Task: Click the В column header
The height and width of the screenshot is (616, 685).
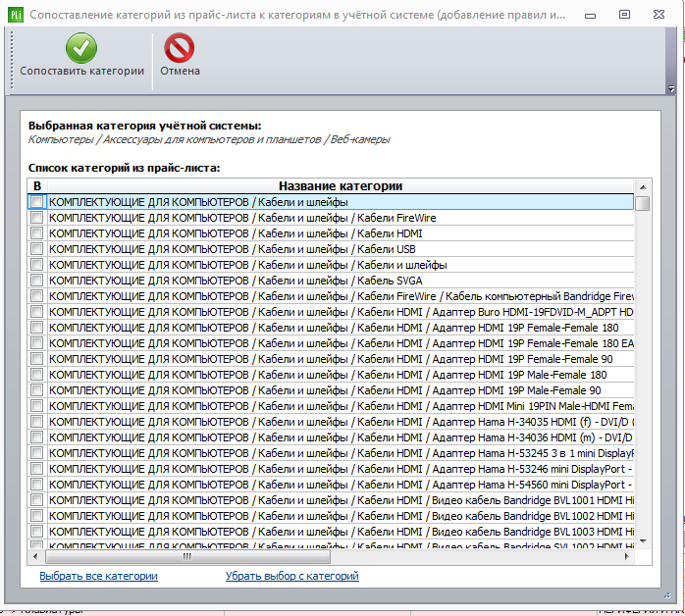Action: point(37,186)
